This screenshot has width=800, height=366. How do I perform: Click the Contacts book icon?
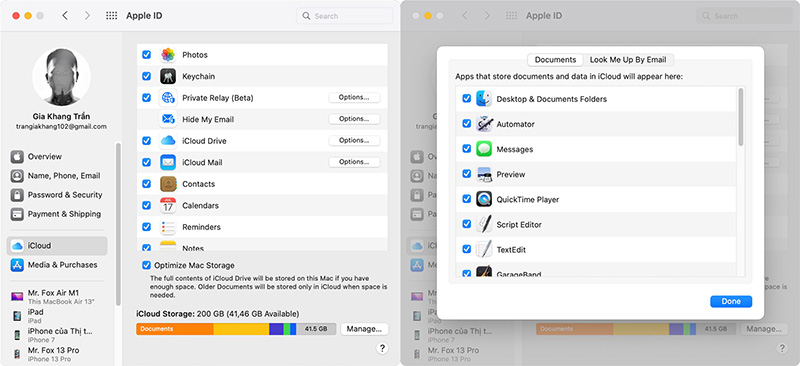168,184
